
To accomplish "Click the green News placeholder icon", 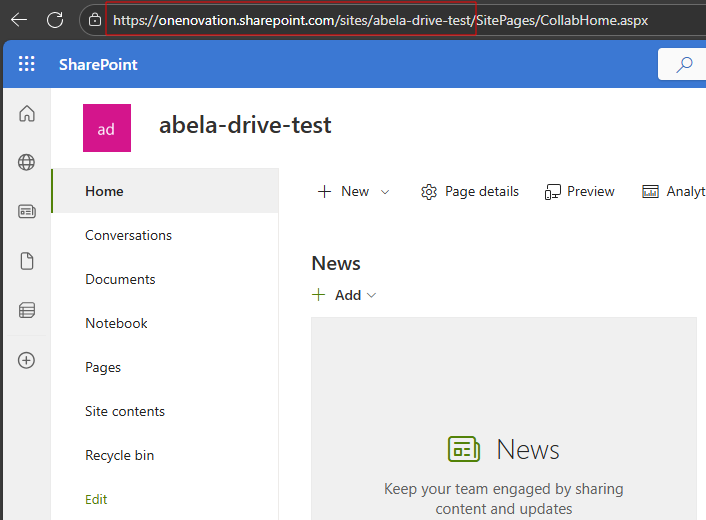I will click(x=464, y=449).
